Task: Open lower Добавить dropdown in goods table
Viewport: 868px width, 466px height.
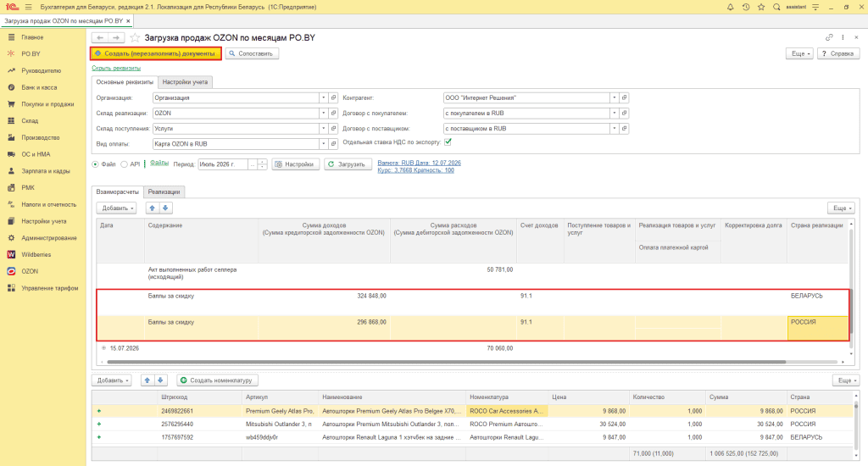Action: [111, 380]
